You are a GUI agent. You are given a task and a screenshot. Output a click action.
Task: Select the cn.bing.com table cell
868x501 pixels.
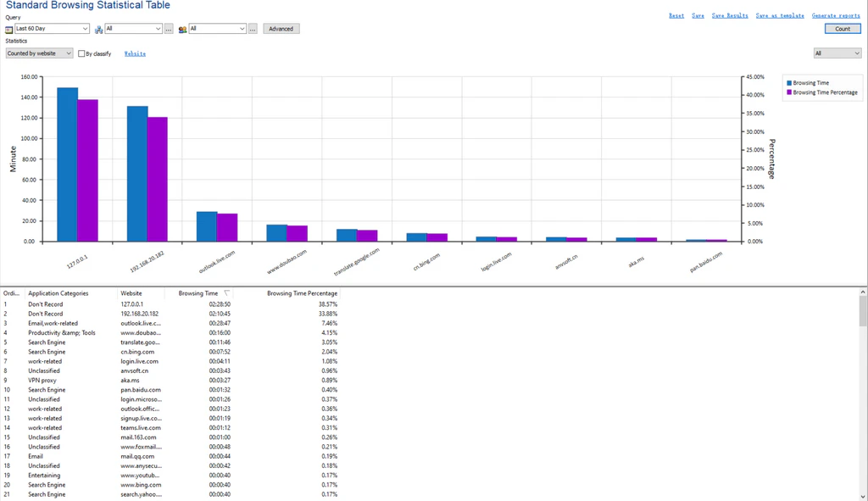click(137, 352)
